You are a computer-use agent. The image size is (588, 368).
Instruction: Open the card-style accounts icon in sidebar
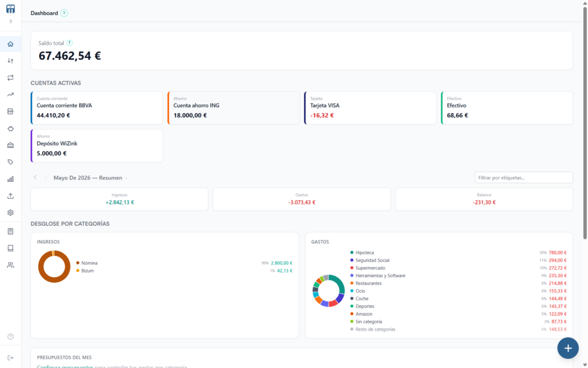[10, 112]
